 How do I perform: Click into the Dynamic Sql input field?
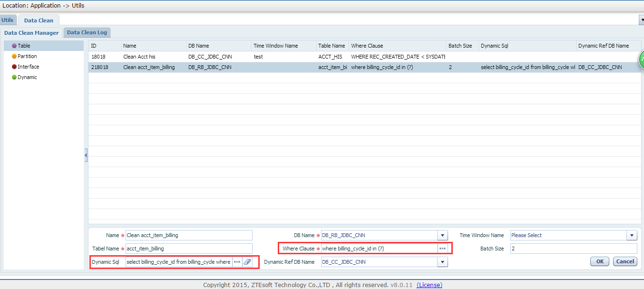[x=179, y=262]
